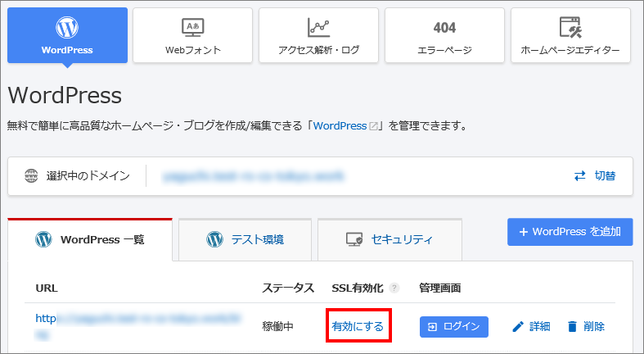Open the WordPress top navigation card
This screenshot has height=354, width=644.
point(67,35)
